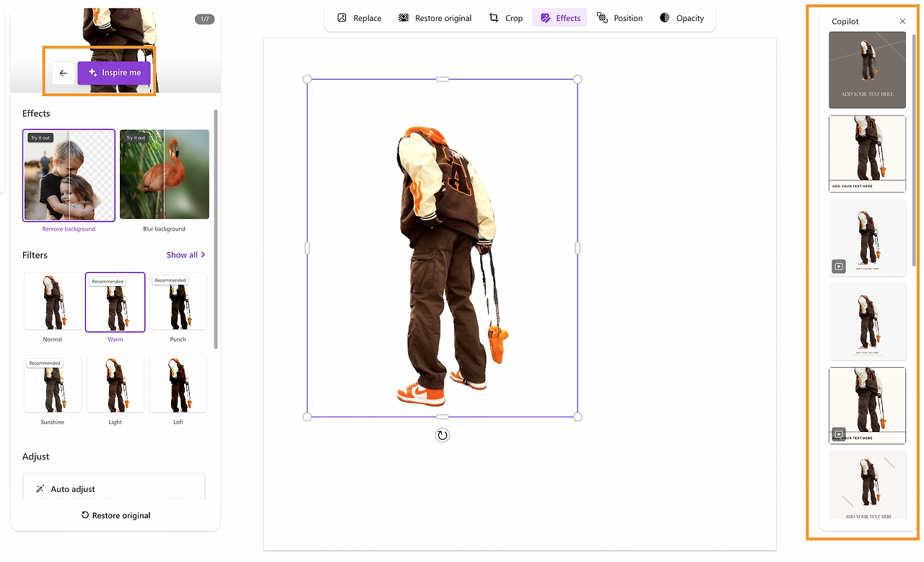This screenshot has height=562, width=924.
Task: Select Restore original in the top toolbar
Action: [435, 18]
